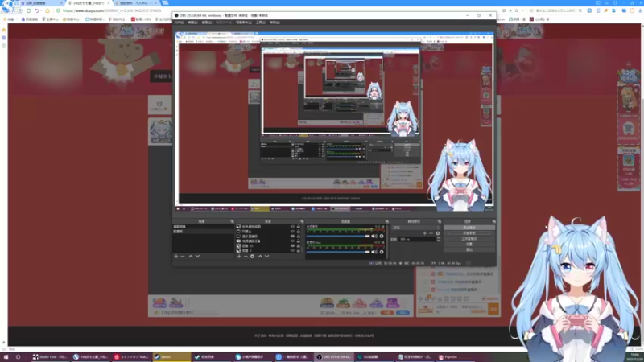Lock the Video Capture Device source
This screenshot has height=362, width=644.
pos(299,241)
